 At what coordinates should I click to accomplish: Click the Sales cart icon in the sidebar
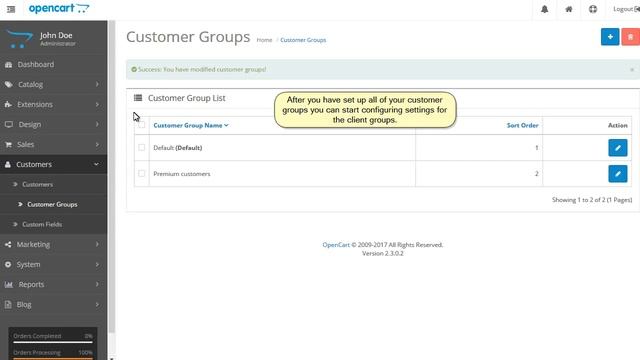click(x=8, y=144)
